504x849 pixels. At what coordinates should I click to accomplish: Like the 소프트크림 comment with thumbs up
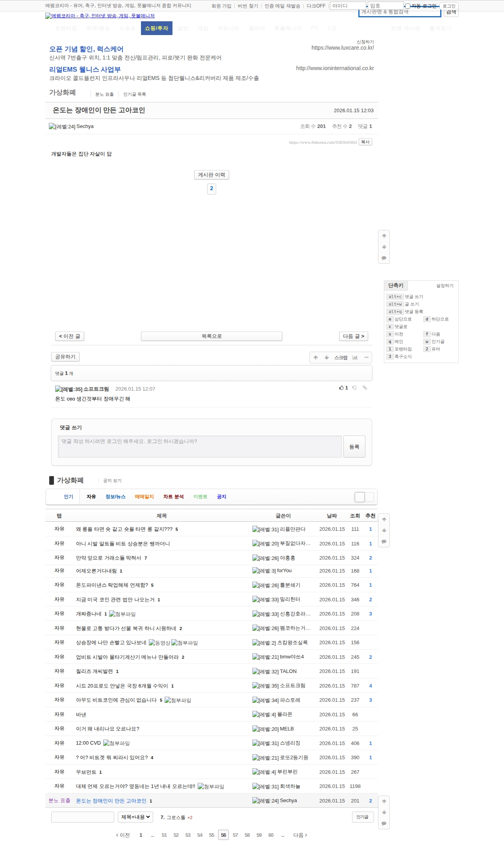344,388
